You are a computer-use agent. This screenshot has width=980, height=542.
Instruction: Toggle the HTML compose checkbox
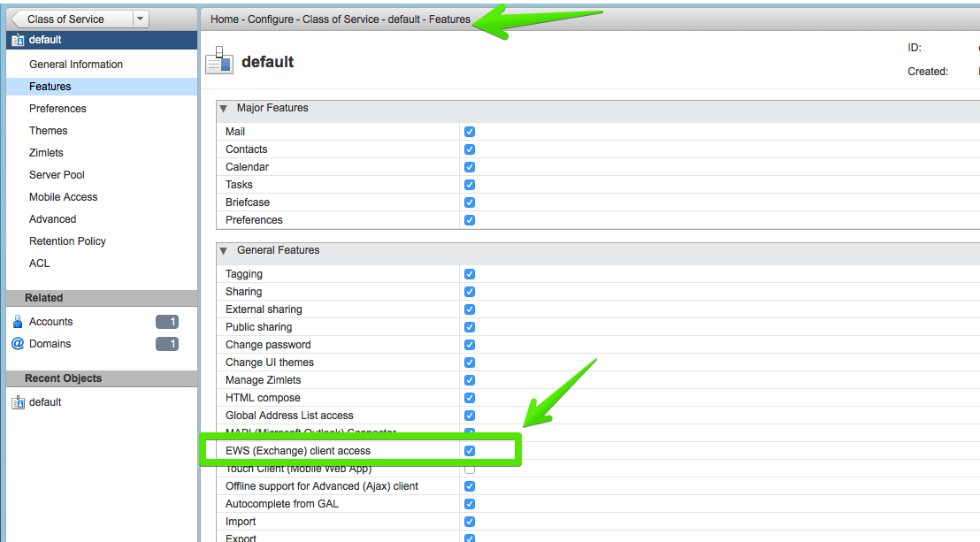470,398
